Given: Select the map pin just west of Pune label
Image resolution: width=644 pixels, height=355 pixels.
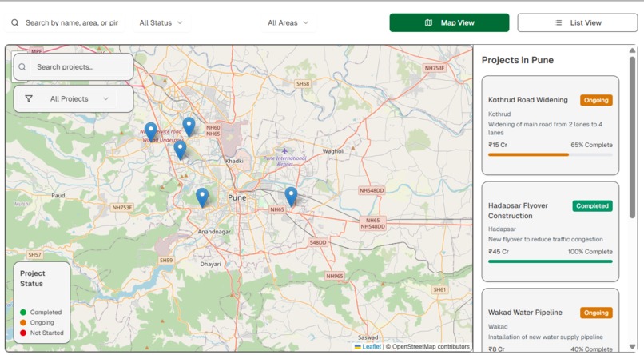Looking at the screenshot, I should 202,197.
